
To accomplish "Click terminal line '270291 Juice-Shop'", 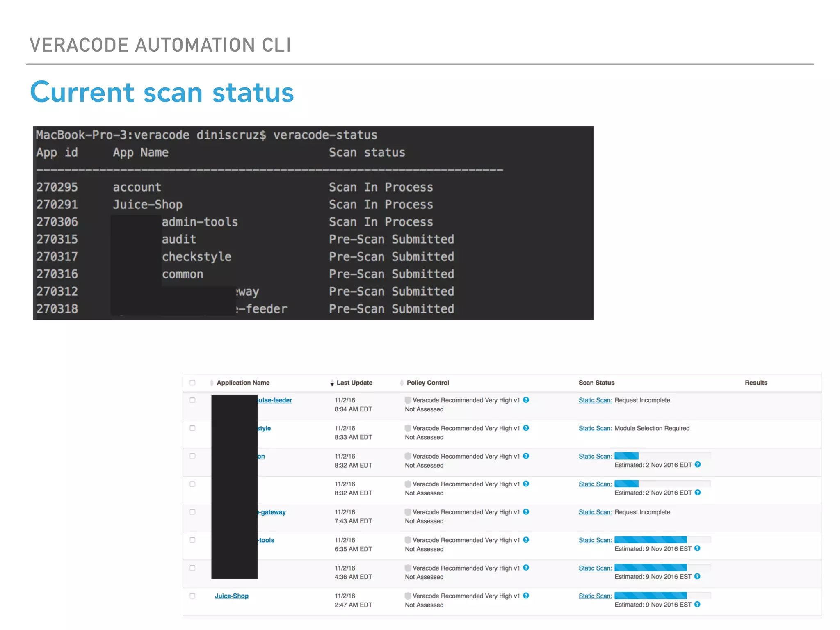I will tap(235, 204).
